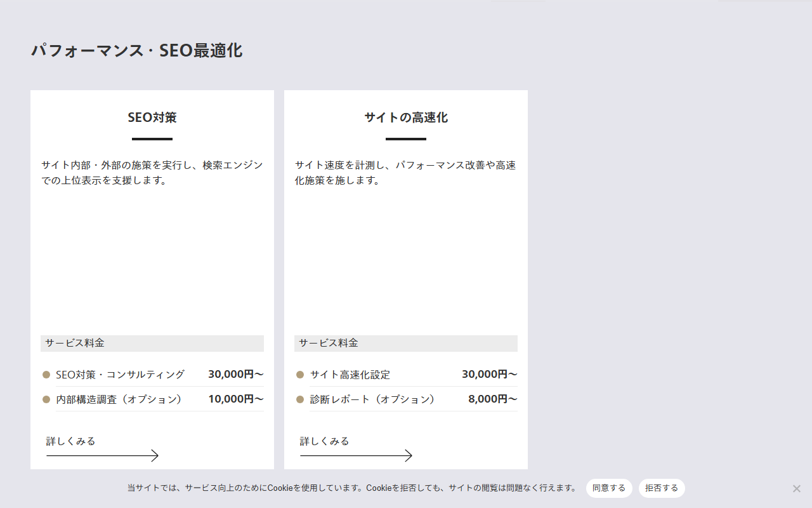The width and height of the screenshot is (812, 508).
Task: Click 同意する to accept cookies
Action: coord(608,488)
